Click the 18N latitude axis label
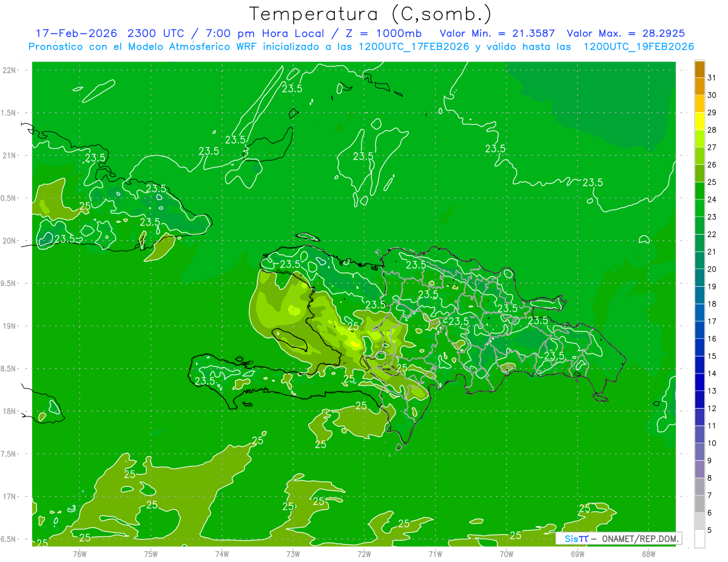Image resolution: width=728 pixels, height=562 pixels. click(x=9, y=412)
